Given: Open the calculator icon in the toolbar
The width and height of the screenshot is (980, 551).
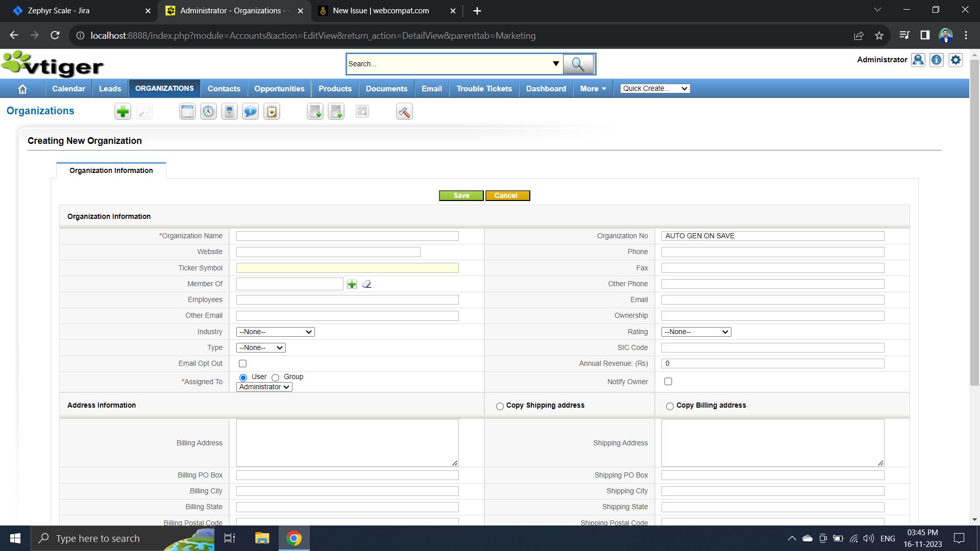Looking at the screenshot, I should point(229,112).
